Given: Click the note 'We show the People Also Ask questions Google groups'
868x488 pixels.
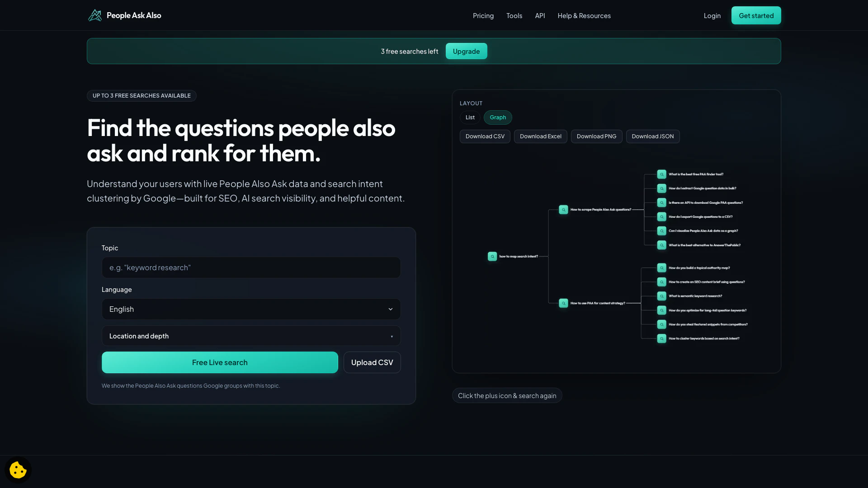Looking at the screenshot, I should click(x=191, y=386).
